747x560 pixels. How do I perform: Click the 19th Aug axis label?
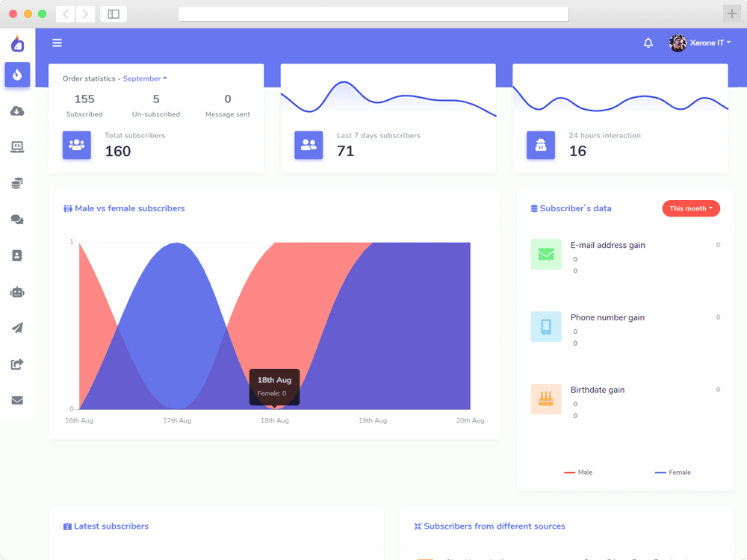373,420
